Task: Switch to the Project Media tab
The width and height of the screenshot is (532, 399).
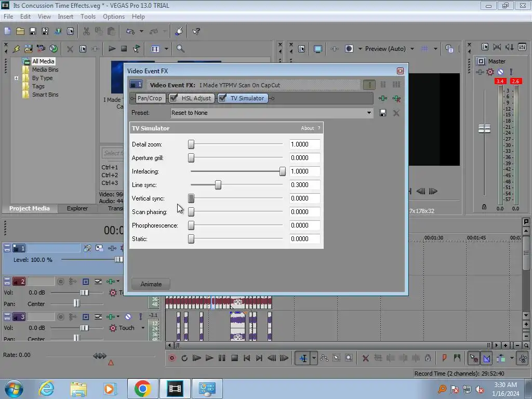Action: click(x=30, y=208)
